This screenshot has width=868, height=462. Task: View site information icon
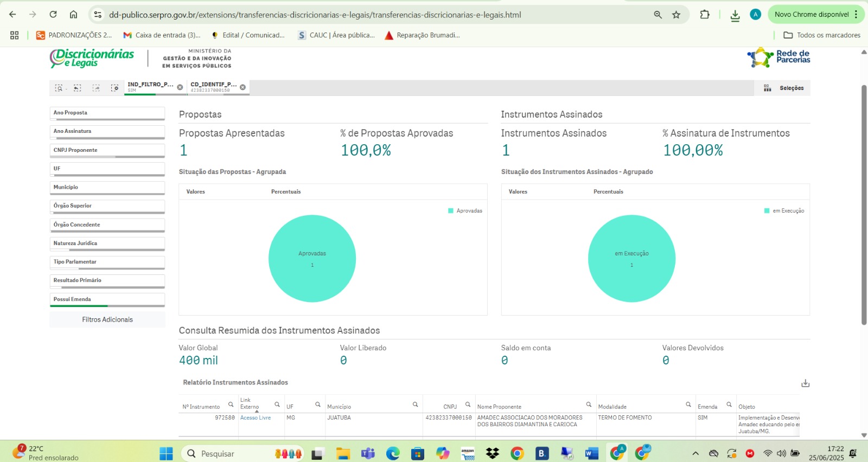pyautogui.click(x=98, y=15)
